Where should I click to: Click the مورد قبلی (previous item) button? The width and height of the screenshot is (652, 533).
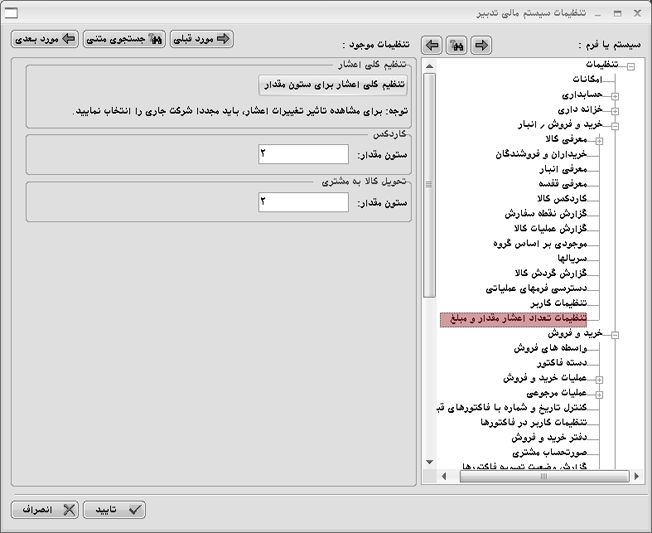click(202, 39)
